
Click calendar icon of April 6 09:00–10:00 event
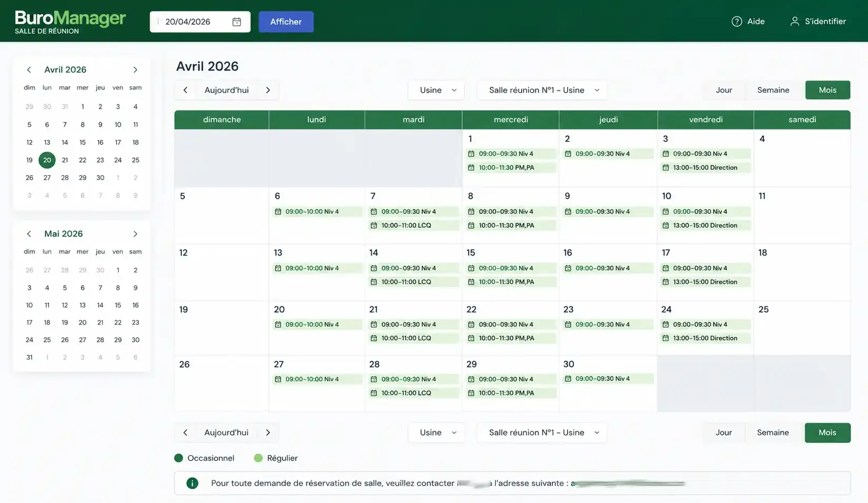(x=278, y=212)
